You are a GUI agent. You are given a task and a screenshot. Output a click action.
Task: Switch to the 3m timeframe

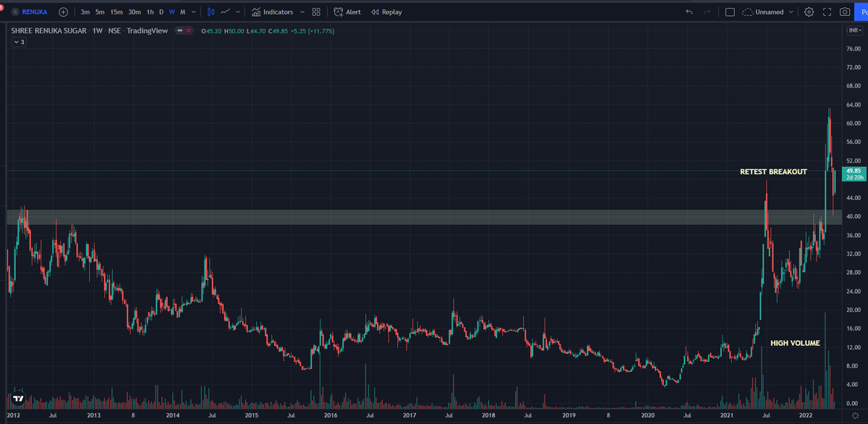(85, 12)
